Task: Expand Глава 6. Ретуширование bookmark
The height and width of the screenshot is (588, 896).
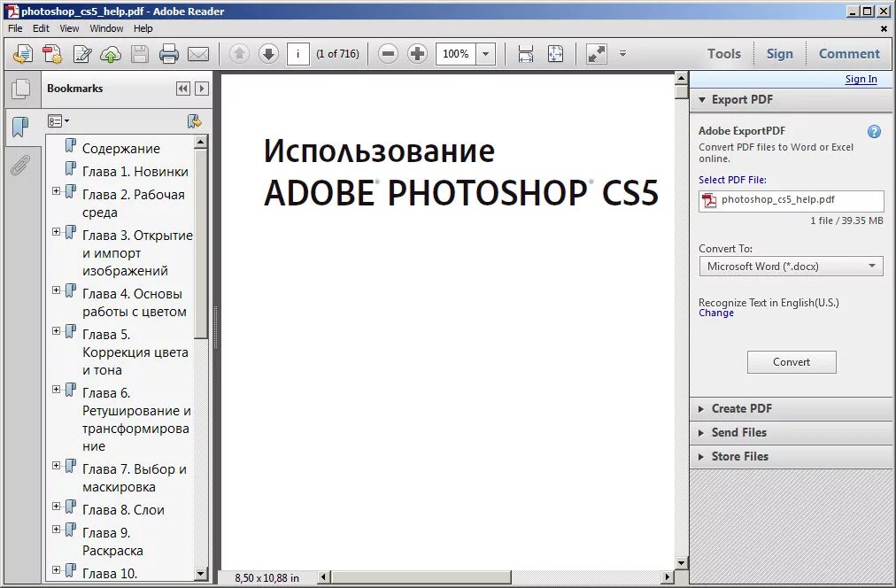Action: 56,389
